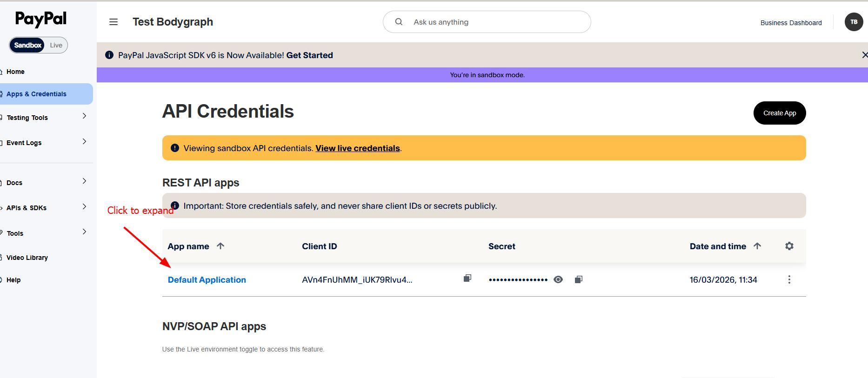The width and height of the screenshot is (868, 378).
Task: Copy the Secret to clipboard
Action: coord(578,279)
